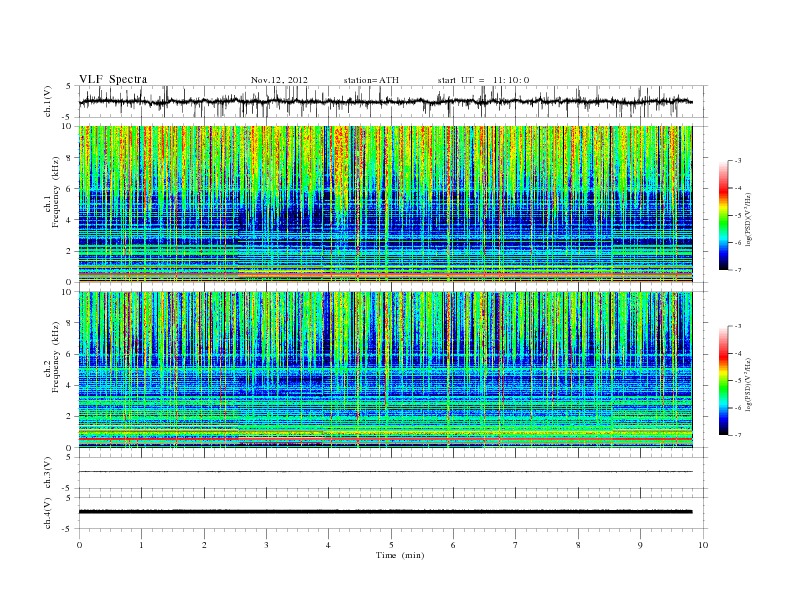Click the ch.1 time-series waveform trace
792x612 pixels.
pos(385,102)
